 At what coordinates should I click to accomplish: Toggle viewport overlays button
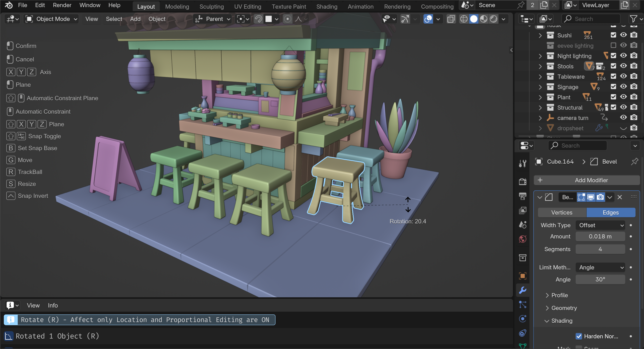(428, 19)
